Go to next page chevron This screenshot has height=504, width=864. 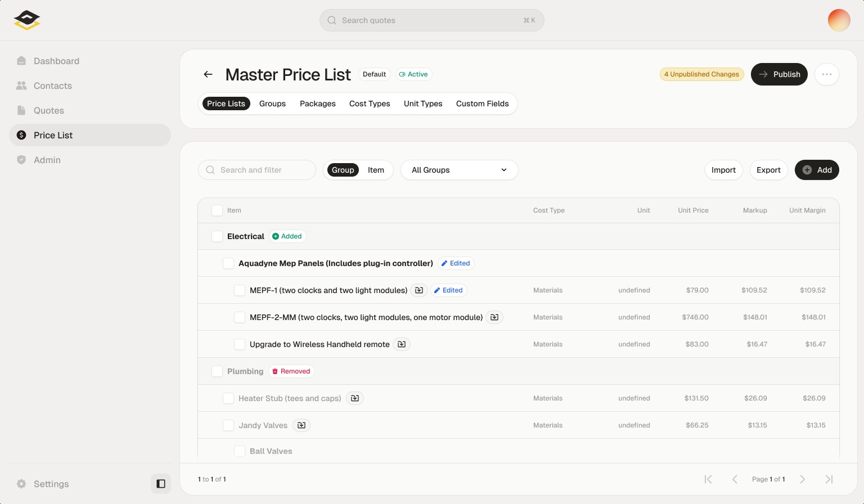[803, 479]
